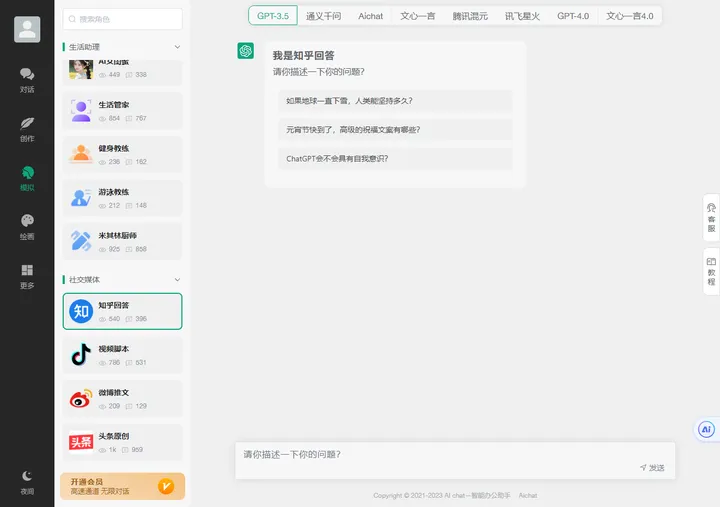720x507 pixels.
Task: Open the 客服 customer service panel
Action: tap(711, 218)
